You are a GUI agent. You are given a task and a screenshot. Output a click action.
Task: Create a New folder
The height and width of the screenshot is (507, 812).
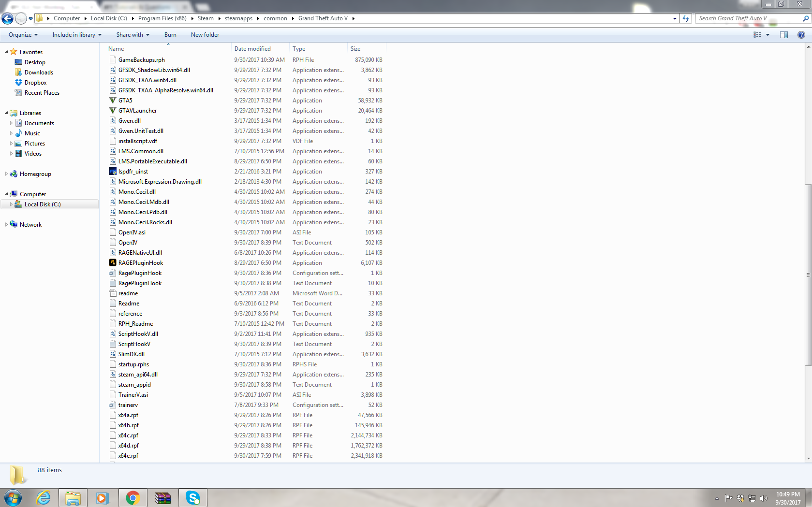pyautogui.click(x=205, y=35)
